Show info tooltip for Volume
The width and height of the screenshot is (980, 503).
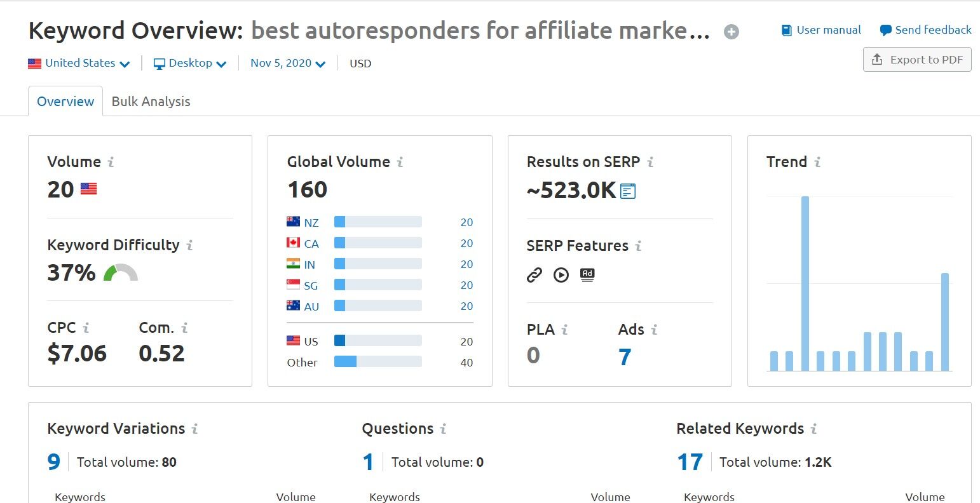click(111, 163)
